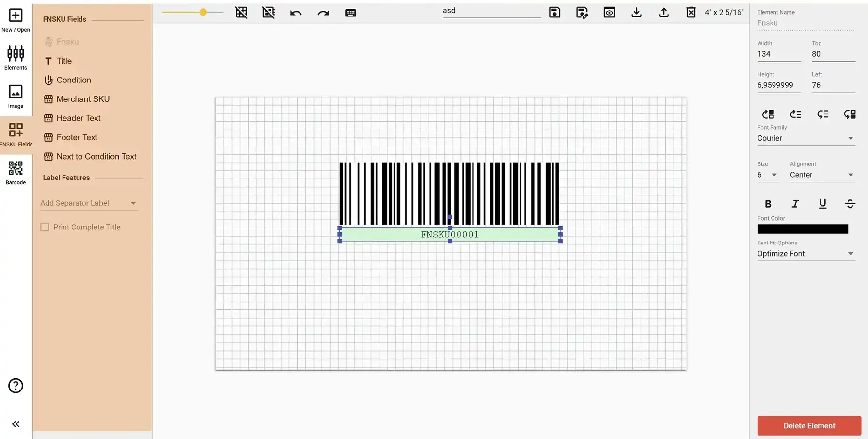
Task: Undo the last change
Action: [296, 13]
